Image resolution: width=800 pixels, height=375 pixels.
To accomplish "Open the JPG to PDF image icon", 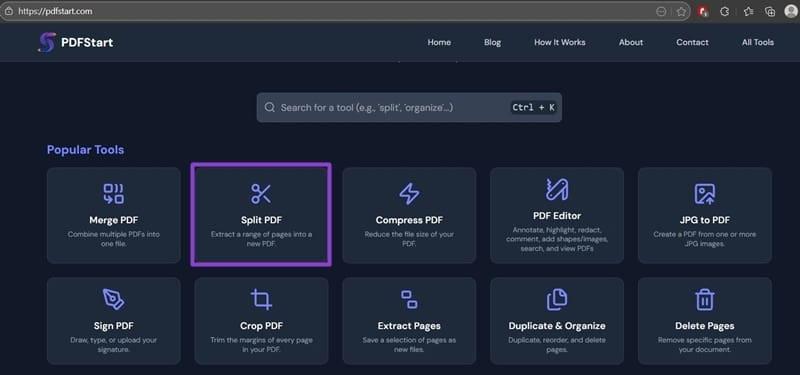I will [x=705, y=194].
